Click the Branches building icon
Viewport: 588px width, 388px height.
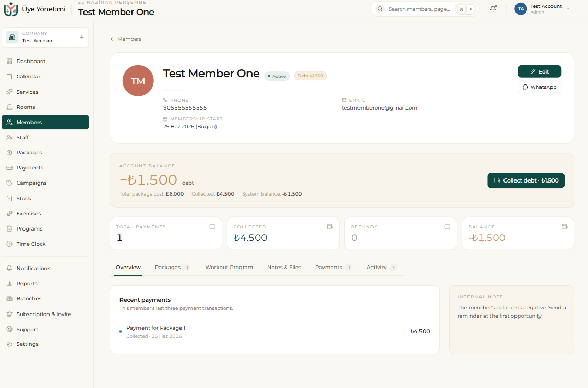click(x=9, y=299)
